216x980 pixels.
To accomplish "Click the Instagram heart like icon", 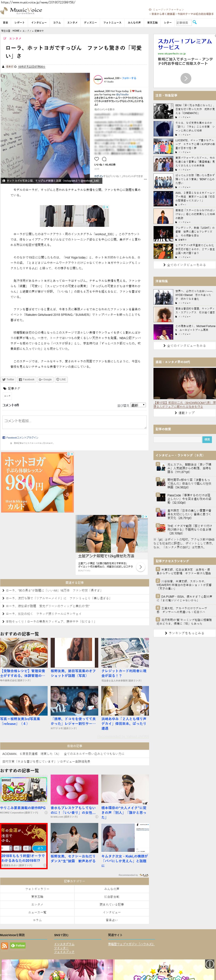I will (97, 159).
